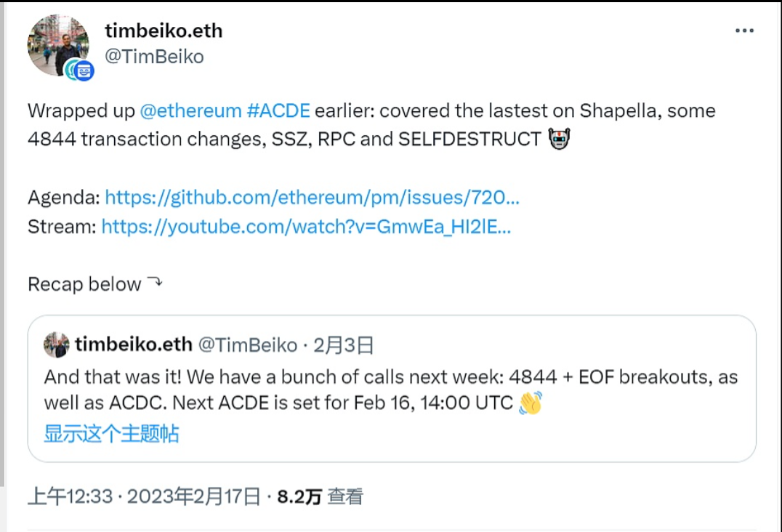Image resolution: width=782 pixels, height=532 pixels.
Task: Click the @TimBeiko handle below the name
Action: 154,57
